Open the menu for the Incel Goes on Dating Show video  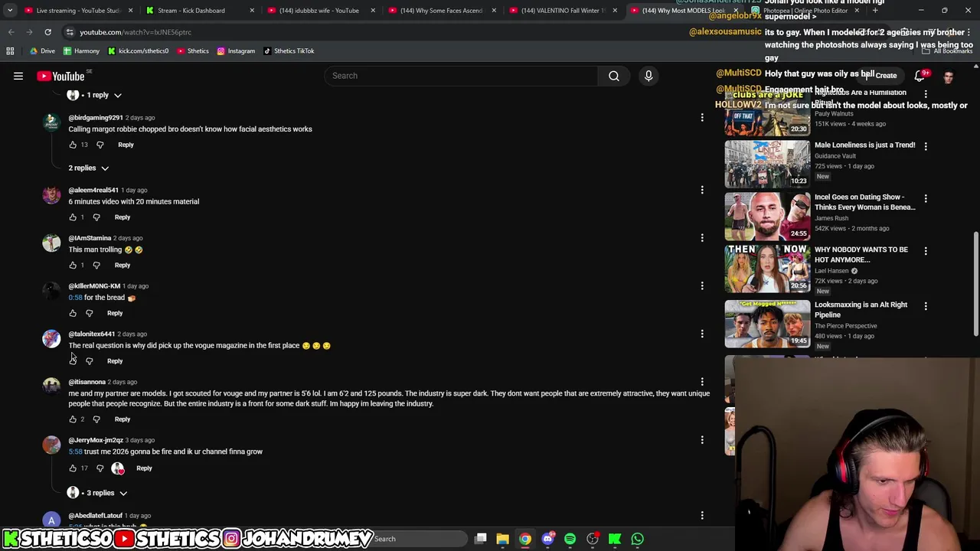click(x=926, y=198)
